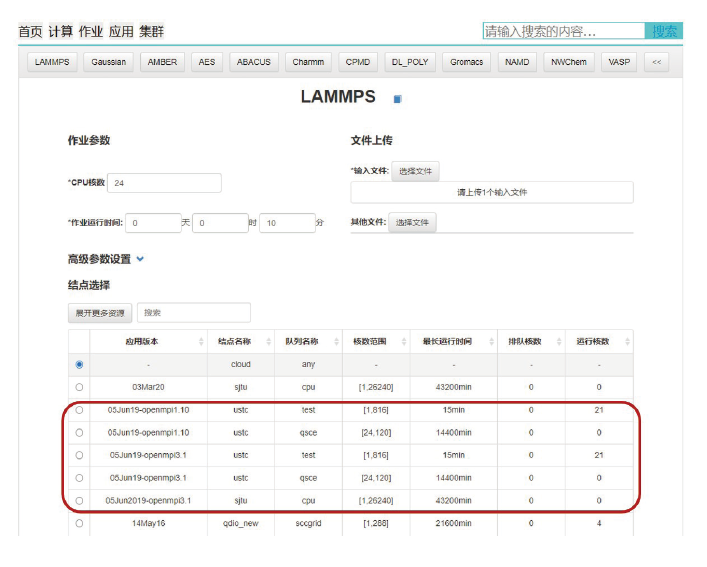Click the 请上传1个输入文件 upload area
Viewport: 707px width, 567px height.
click(492, 192)
